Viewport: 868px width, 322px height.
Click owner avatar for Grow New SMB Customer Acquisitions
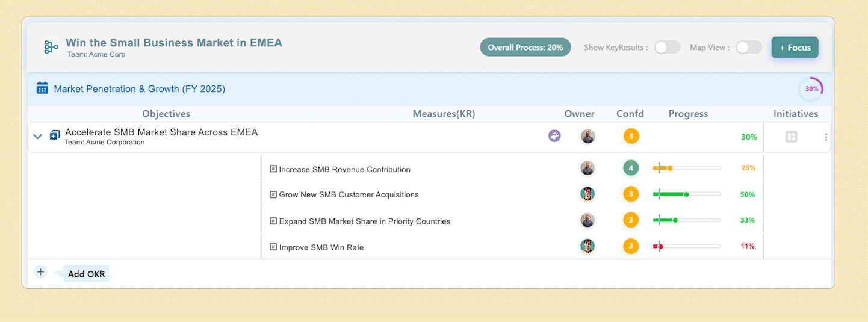[x=587, y=194]
